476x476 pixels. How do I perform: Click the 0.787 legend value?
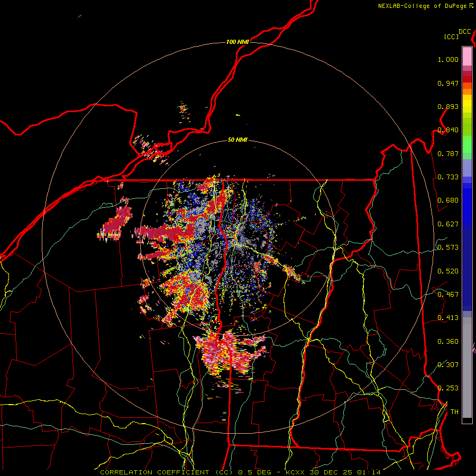point(448,153)
